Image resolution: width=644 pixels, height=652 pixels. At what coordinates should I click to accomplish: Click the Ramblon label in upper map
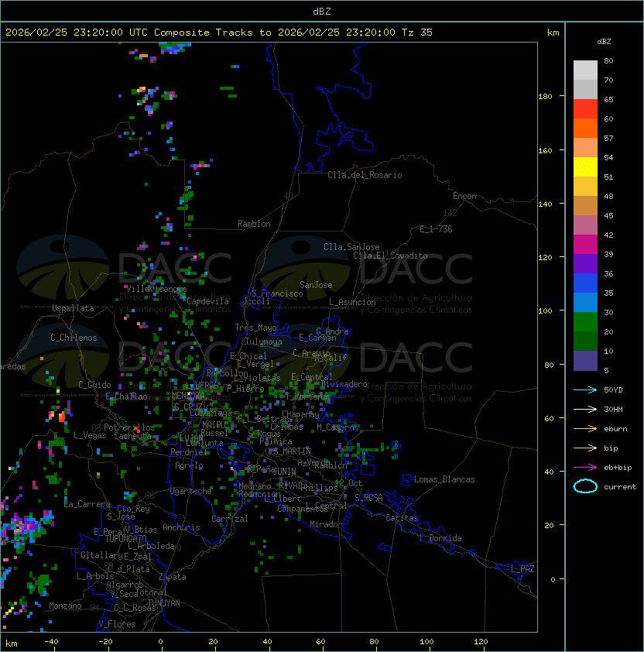[x=254, y=224]
